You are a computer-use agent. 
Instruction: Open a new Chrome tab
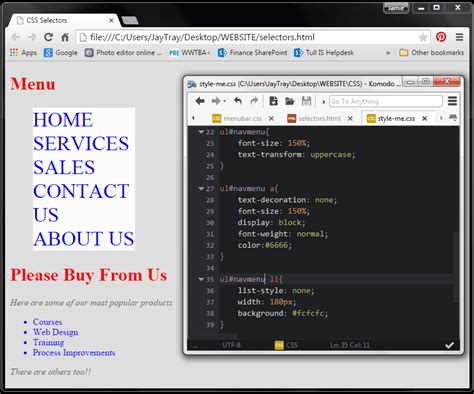point(130,21)
